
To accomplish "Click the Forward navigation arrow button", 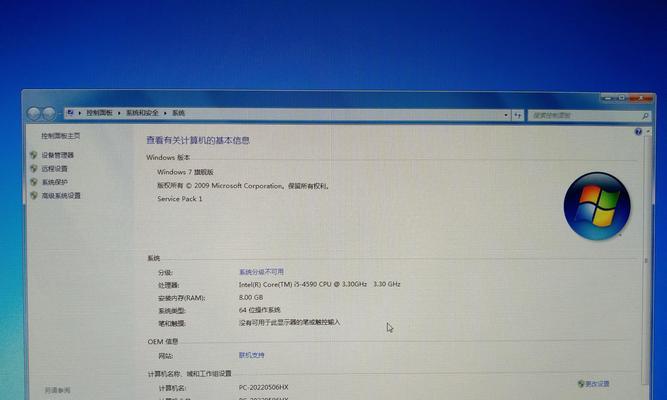I will point(48,114).
